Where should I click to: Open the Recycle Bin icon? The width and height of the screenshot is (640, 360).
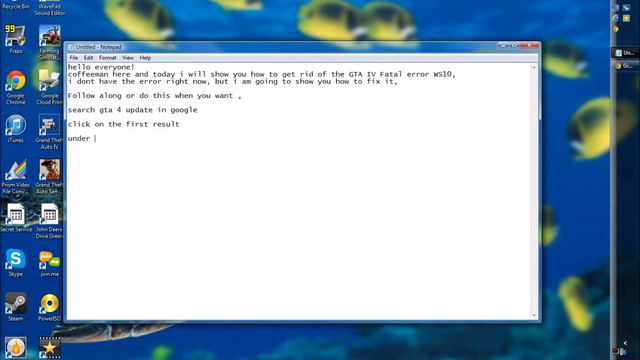[16, 5]
